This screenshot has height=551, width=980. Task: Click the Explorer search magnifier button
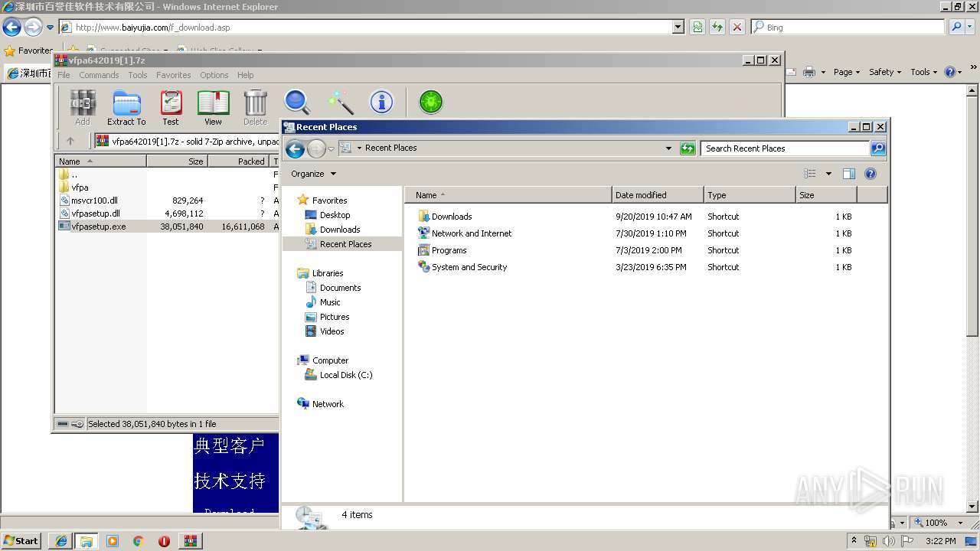(x=878, y=148)
